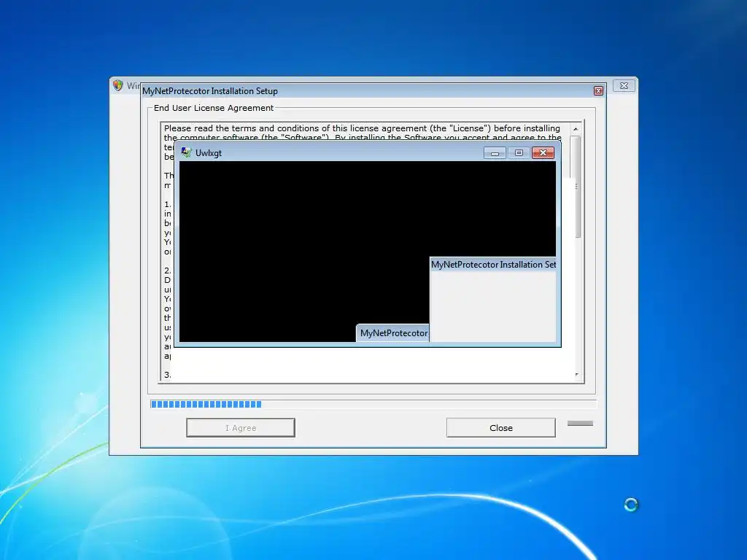Click the MyNetProtecotor Installation Set panel title in Uwlxgt
Screen dimensions: 747x560
click(493, 265)
